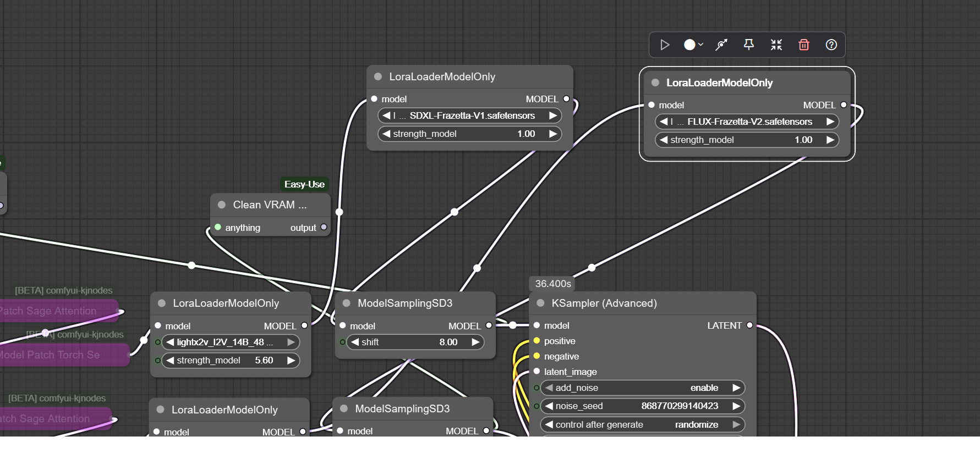Increase strength_model 5.60 on lightx2v node
Screen dimensions: 980x475
pos(291,360)
